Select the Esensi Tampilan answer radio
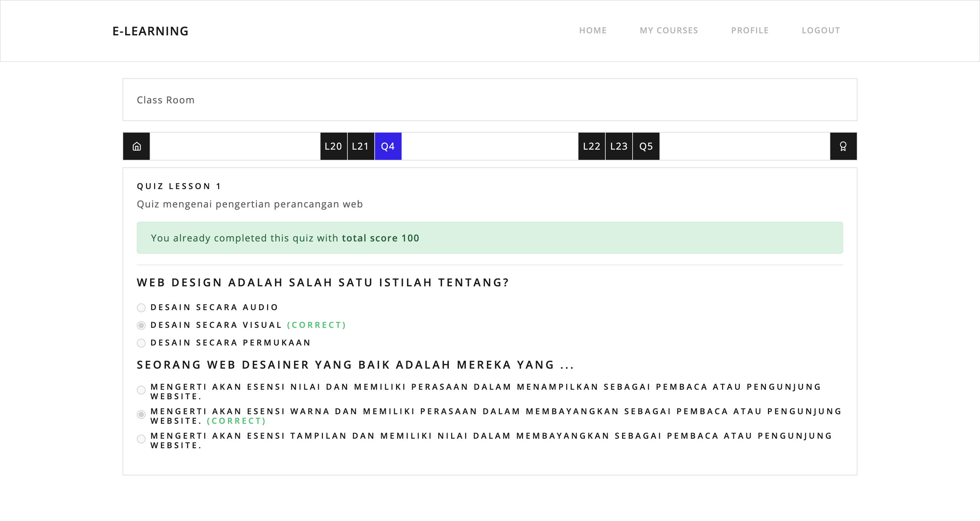 click(141, 439)
